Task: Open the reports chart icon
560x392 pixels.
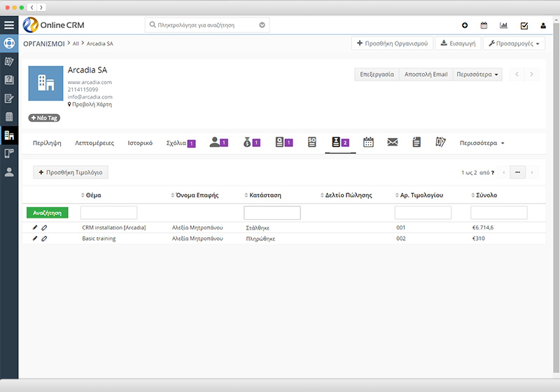Action: [503, 25]
